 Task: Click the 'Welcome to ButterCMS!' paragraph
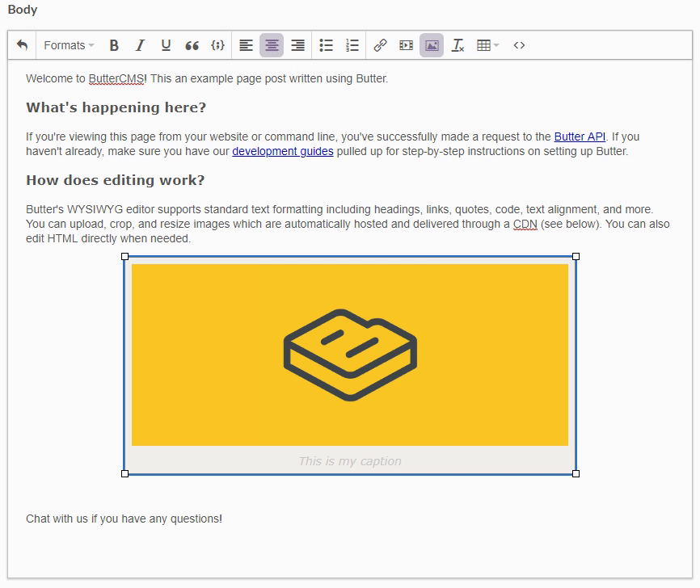pyautogui.click(x=207, y=78)
